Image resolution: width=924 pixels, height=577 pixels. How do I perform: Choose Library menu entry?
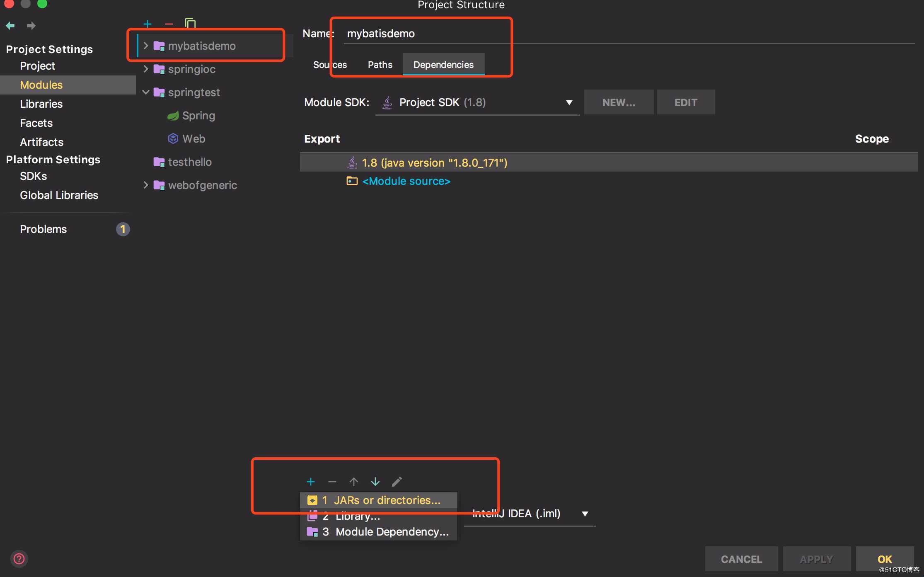(379, 516)
